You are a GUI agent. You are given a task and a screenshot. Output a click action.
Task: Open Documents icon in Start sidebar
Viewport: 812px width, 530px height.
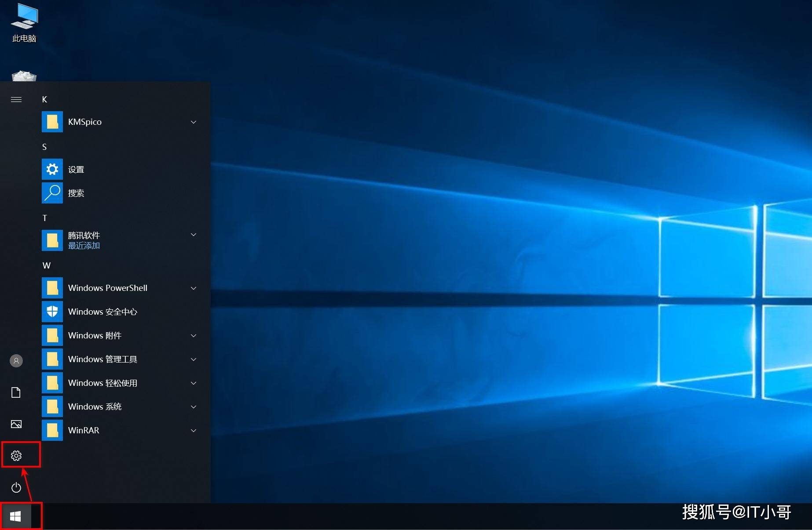pos(16,392)
